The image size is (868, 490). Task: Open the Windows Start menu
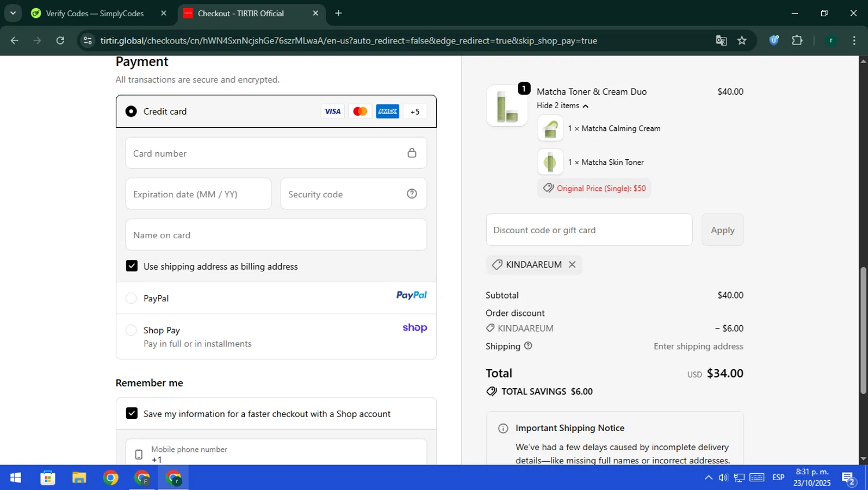tap(16, 478)
